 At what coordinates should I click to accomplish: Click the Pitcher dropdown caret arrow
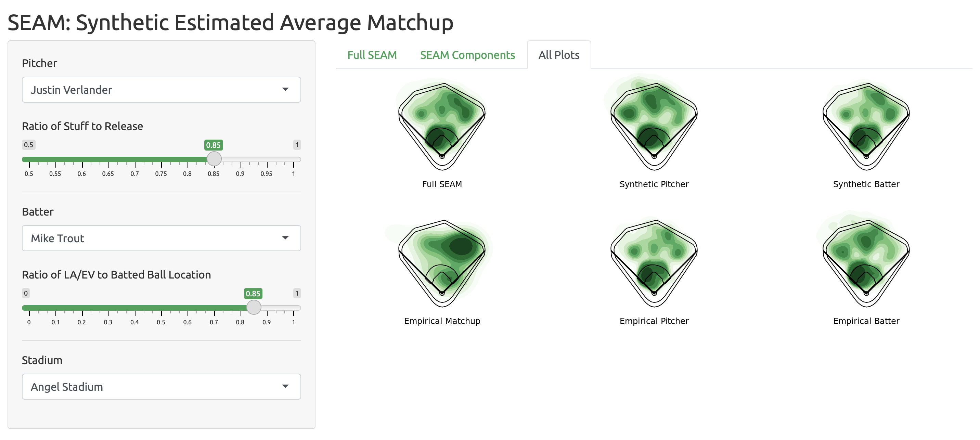pos(285,89)
